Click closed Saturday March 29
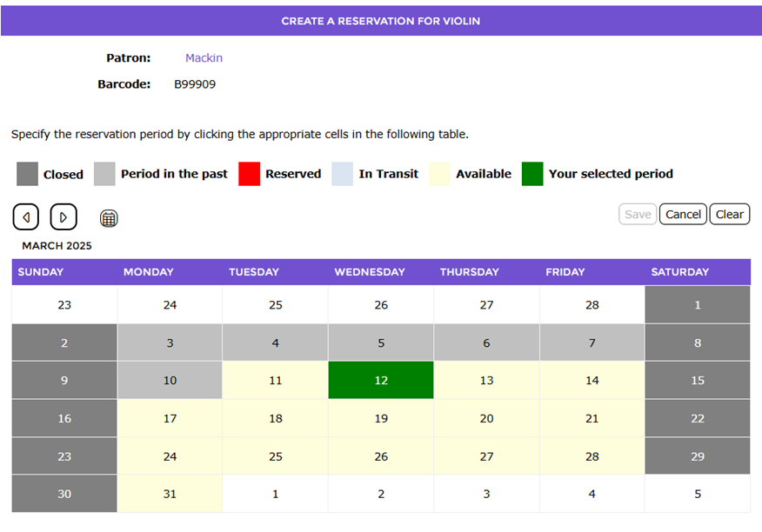 698,456
